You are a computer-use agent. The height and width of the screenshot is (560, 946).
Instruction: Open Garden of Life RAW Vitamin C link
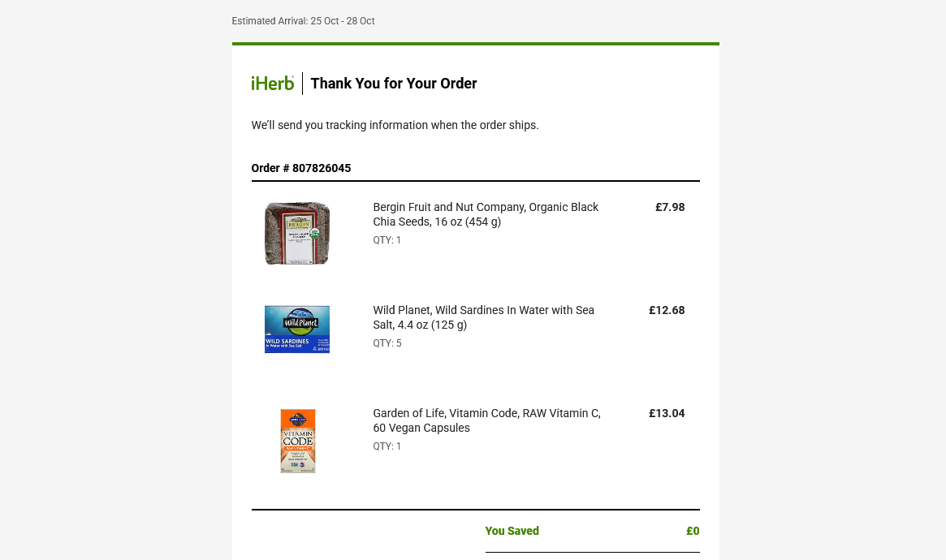[x=486, y=420]
